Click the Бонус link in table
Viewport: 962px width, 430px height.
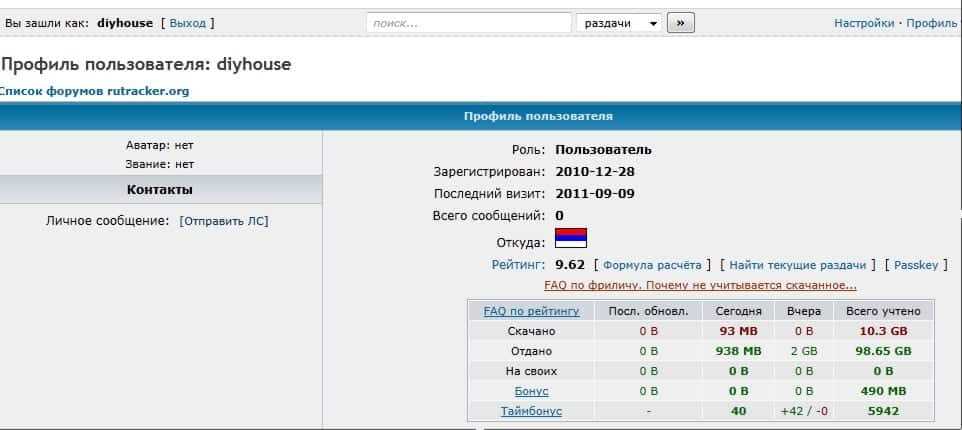tap(531, 391)
